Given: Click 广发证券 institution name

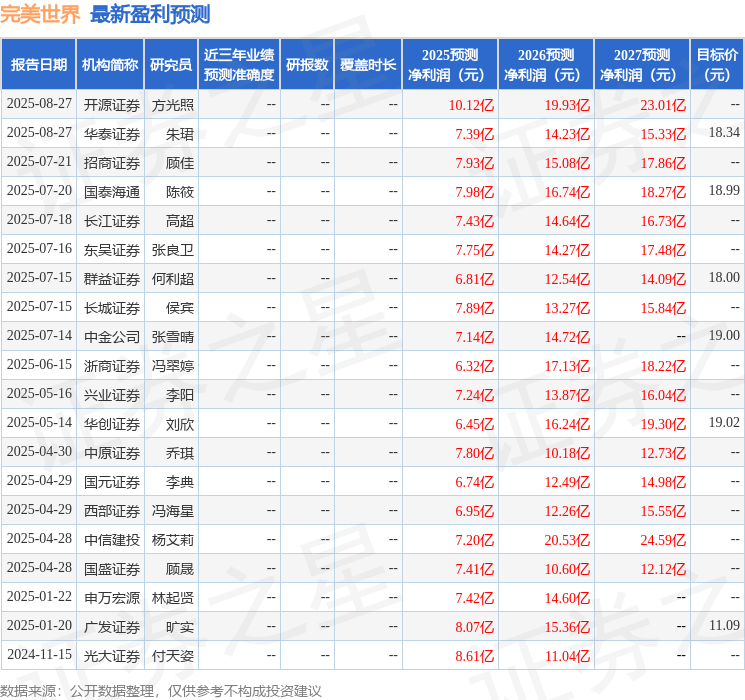Looking at the screenshot, I should click(112, 627).
